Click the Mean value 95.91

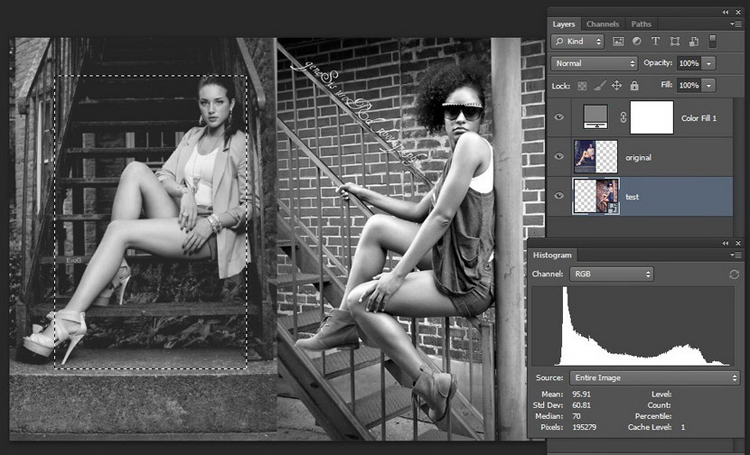pos(581,394)
